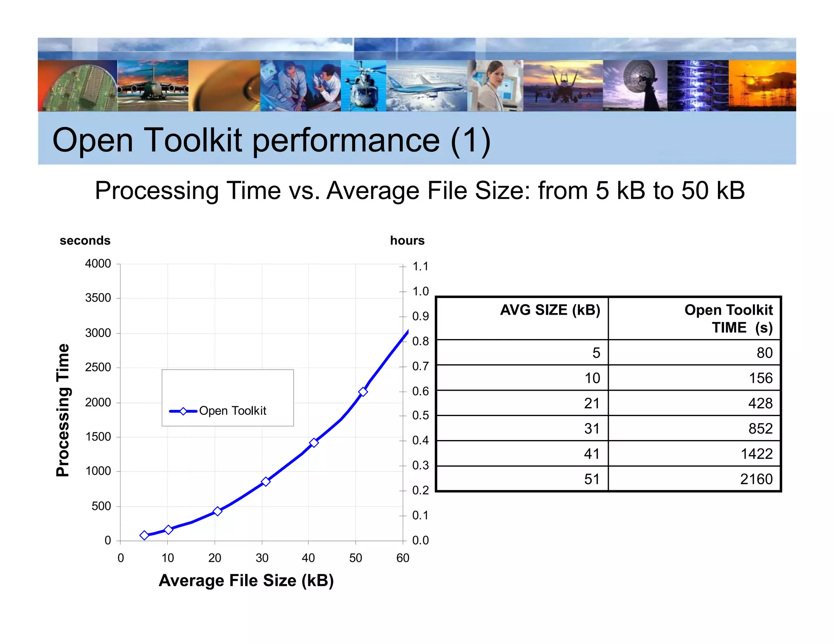
Task: Select table cell with AVG SIZE 5
Action: pos(522,353)
